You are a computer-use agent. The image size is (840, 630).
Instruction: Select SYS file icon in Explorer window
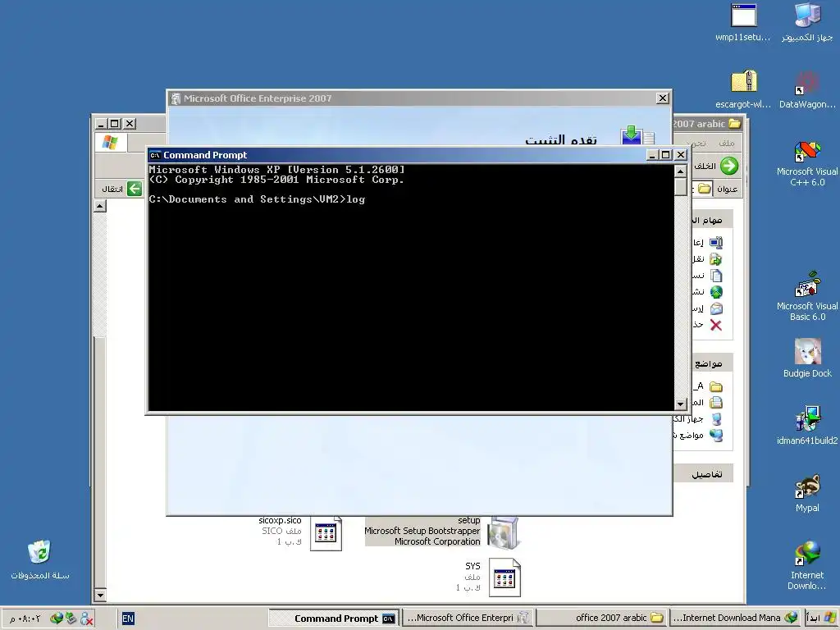point(504,578)
